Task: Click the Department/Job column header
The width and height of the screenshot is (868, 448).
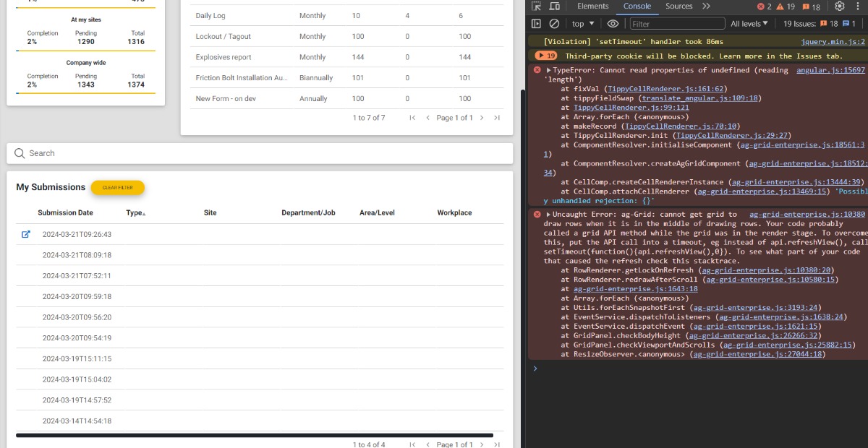Action: click(x=309, y=213)
